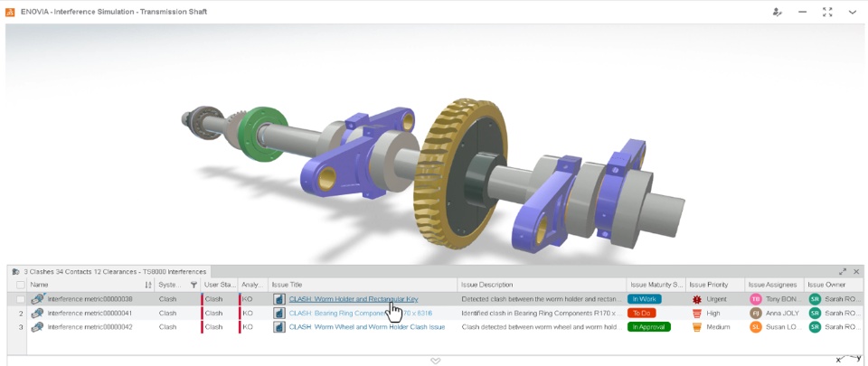Click the To Do maturity badge
Viewport: 868px width, 366px height.
[x=641, y=313]
